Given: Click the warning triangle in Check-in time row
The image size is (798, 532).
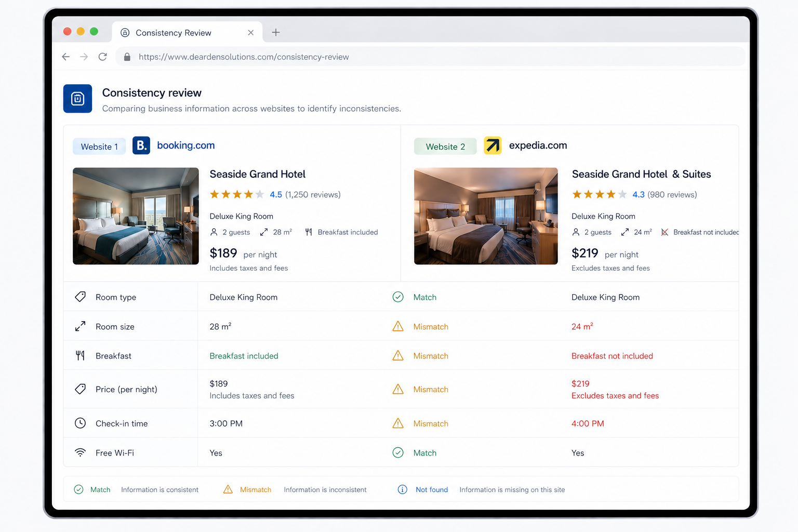Looking at the screenshot, I should [398, 423].
